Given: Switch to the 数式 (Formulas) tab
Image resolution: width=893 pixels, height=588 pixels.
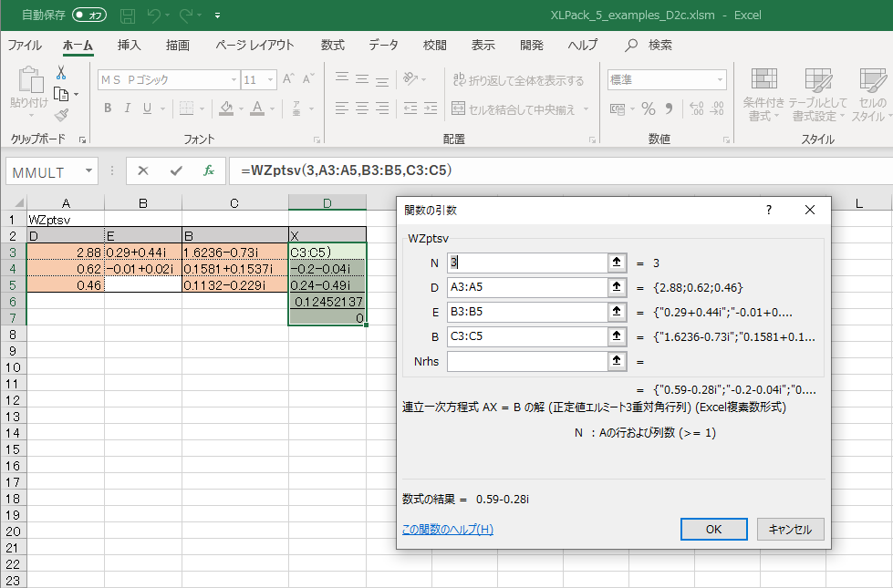Looking at the screenshot, I should click(332, 45).
